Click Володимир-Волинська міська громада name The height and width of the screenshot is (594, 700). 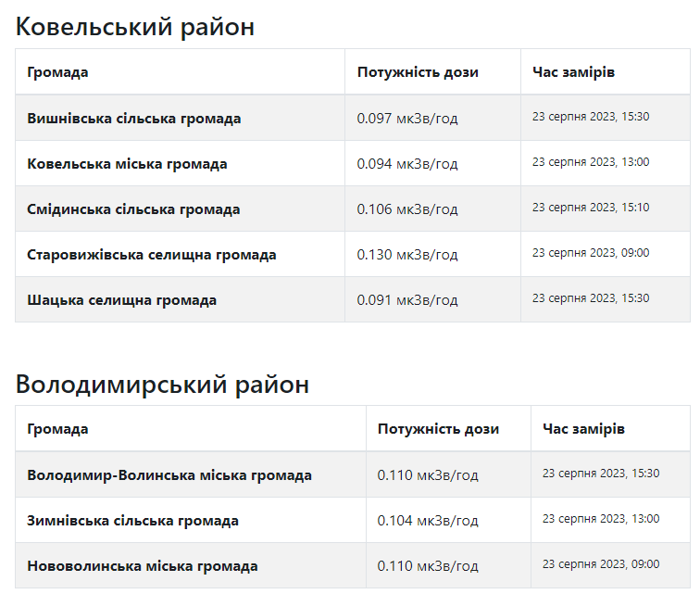(x=169, y=475)
